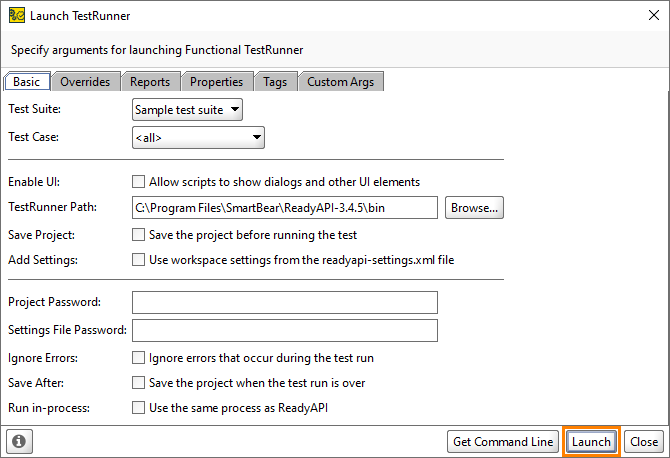The width and height of the screenshot is (670, 458).
Task: Click Get Command Line button
Action: (503, 441)
